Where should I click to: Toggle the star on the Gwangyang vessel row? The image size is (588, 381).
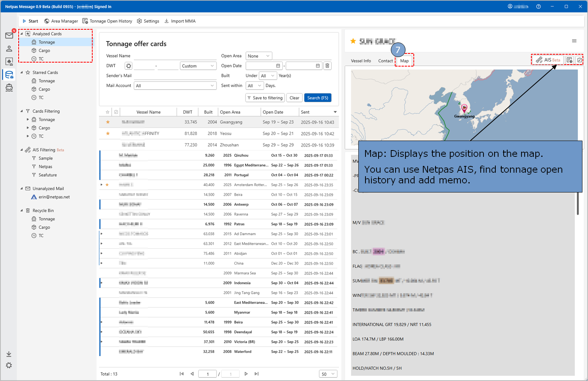click(x=108, y=122)
